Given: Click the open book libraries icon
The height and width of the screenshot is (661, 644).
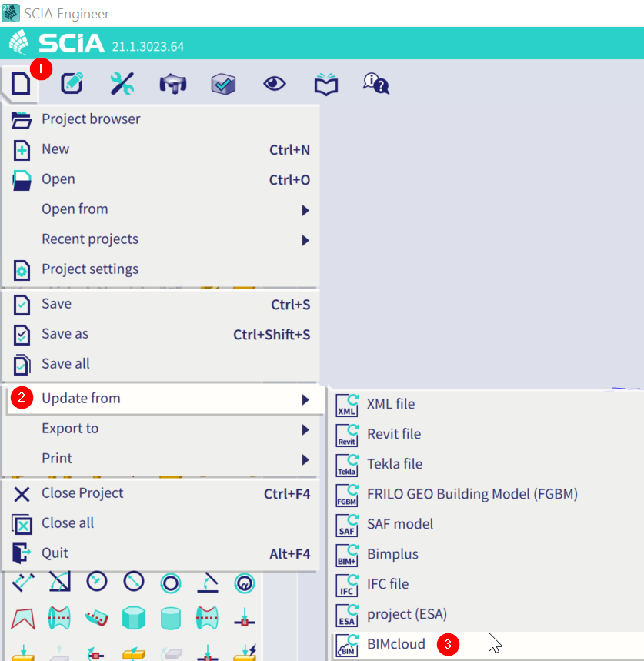Looking at the screenshot, I should (x=325, y=84).
